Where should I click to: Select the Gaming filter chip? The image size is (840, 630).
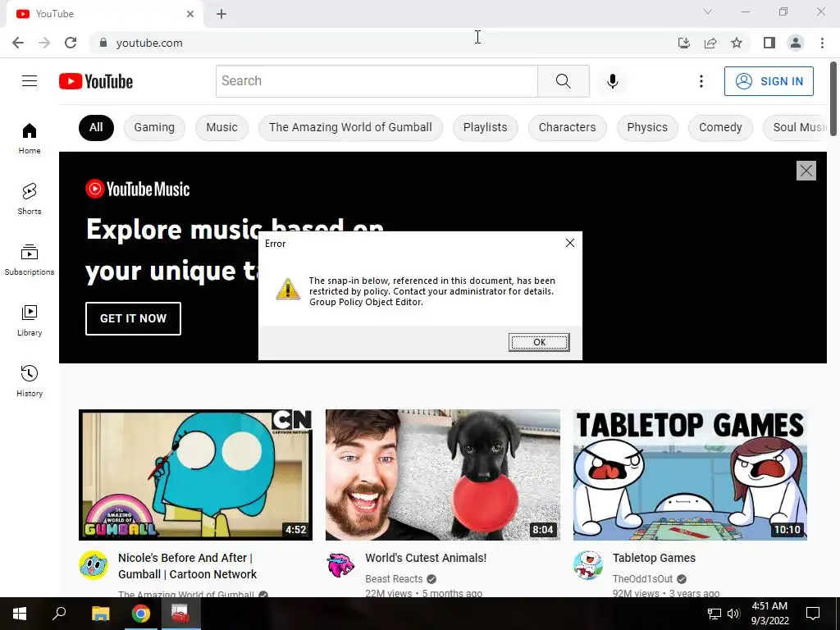[154, 127]
